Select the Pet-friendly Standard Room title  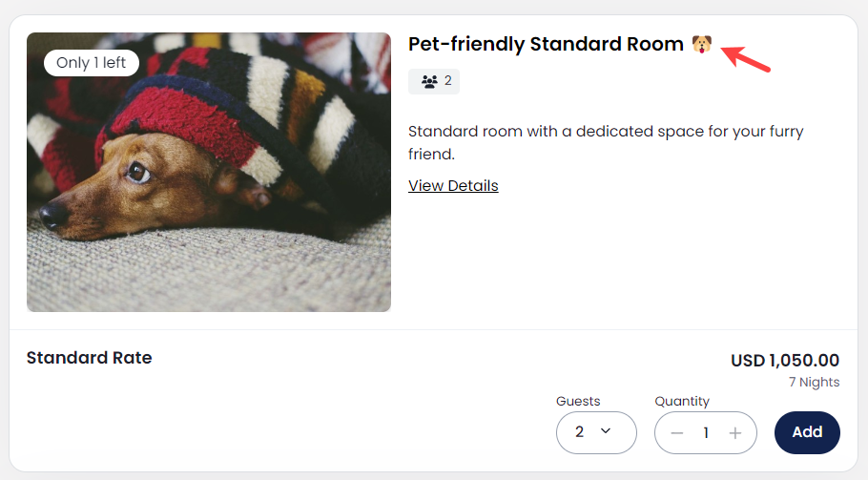tap(546, 44)
